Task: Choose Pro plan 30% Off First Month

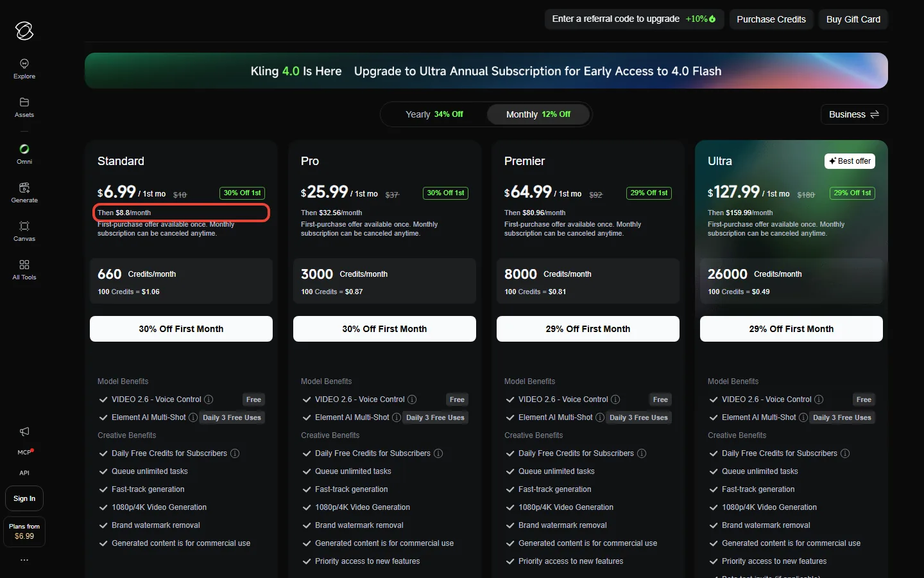Action: coord(384,329)
